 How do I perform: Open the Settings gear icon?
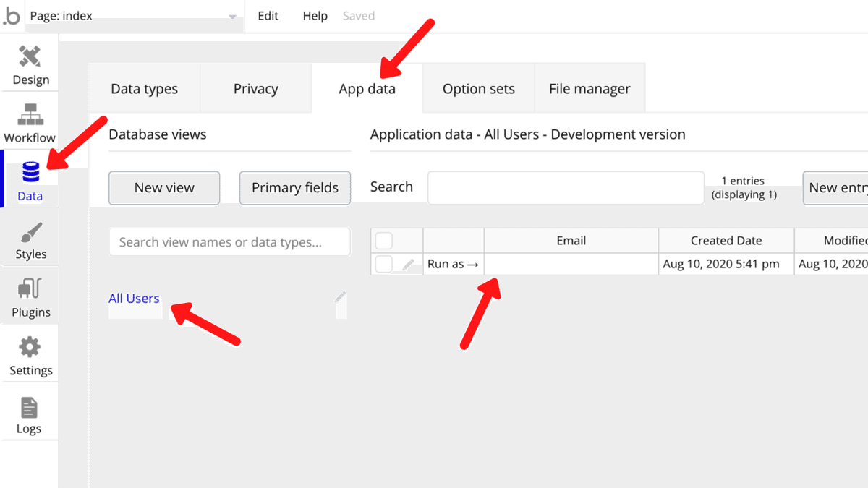pos(30,348)
